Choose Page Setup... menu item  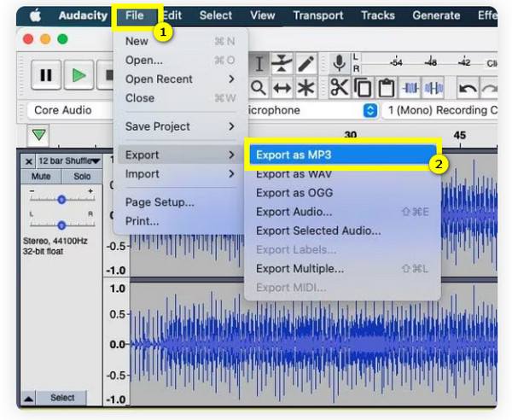(x=180, y=202)
